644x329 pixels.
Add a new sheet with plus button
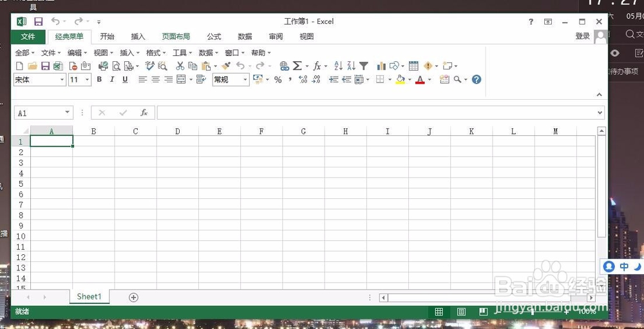click(x=133, y=297)
